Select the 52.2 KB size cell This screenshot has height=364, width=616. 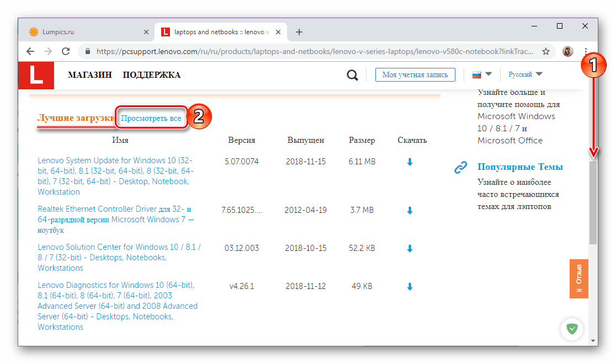[362, 248]
